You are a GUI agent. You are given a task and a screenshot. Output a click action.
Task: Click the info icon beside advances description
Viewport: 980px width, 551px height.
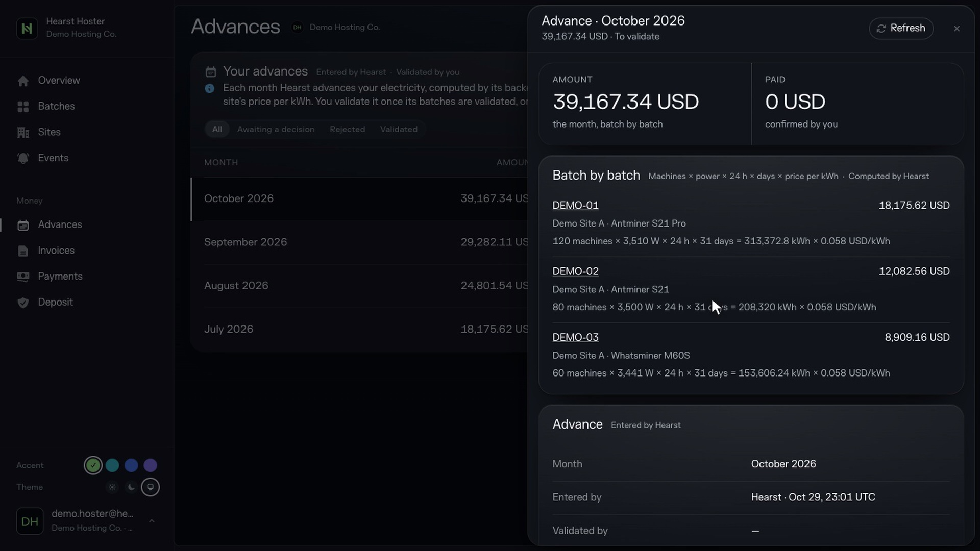pyautogui.click(x=210, y=88)
